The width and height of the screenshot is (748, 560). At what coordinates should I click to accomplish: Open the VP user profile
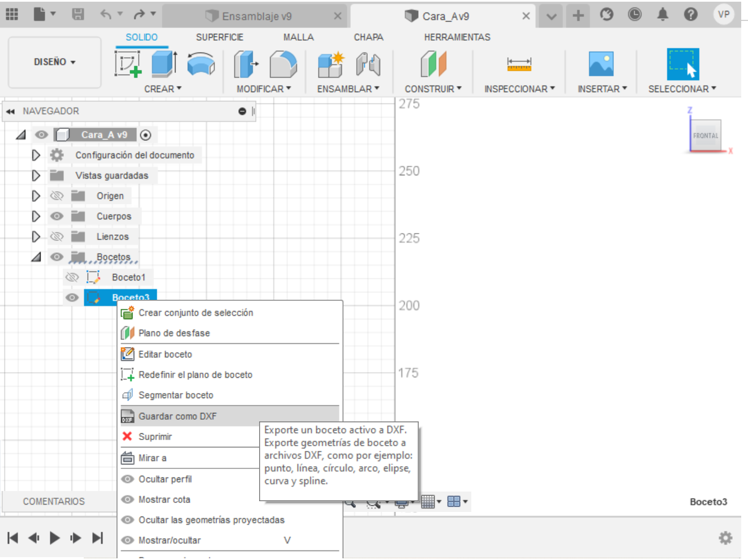pos(724,14)
